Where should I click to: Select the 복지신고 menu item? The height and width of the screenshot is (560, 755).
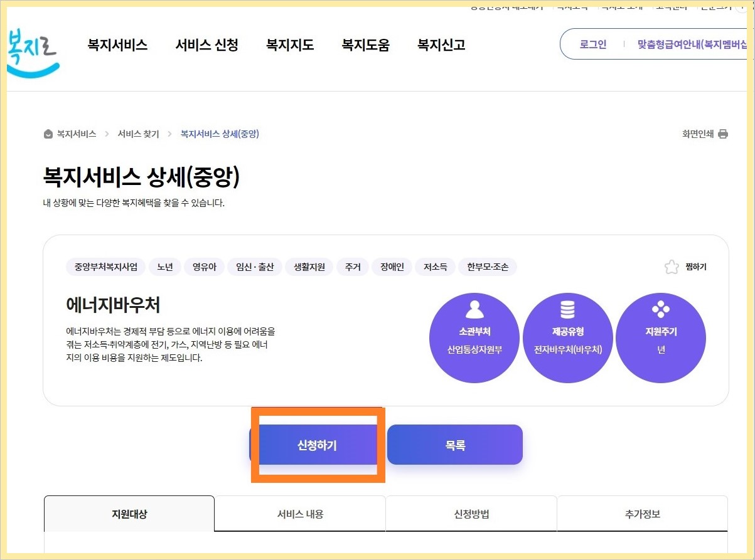(x=440, y=45)
